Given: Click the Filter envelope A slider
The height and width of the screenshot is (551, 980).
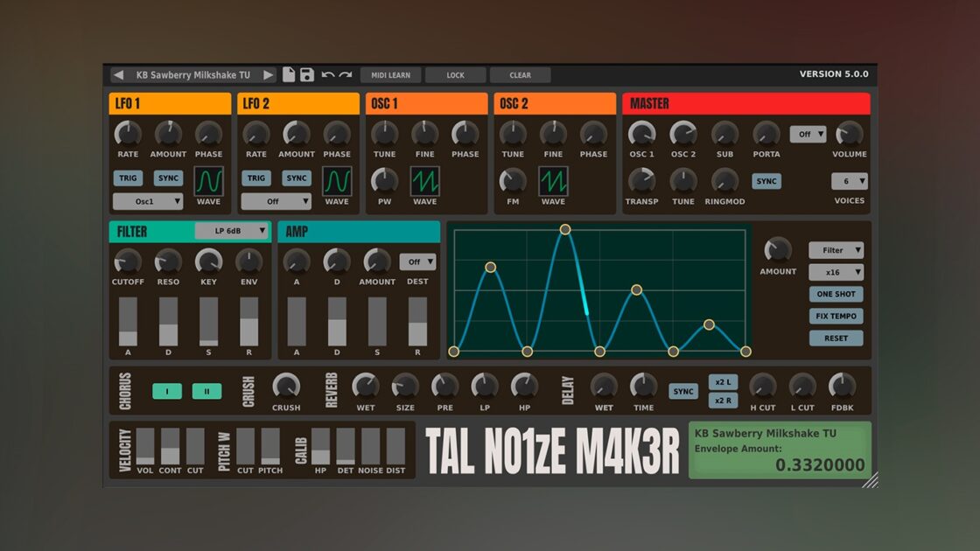Looking at the screenshot, I should (128, 322).
